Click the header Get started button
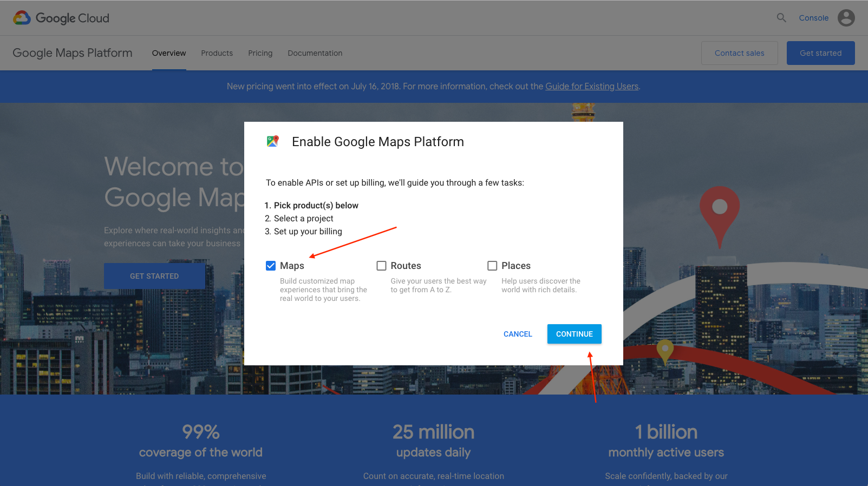The width and height of the screenshot is (868, 486). (821, 53)
